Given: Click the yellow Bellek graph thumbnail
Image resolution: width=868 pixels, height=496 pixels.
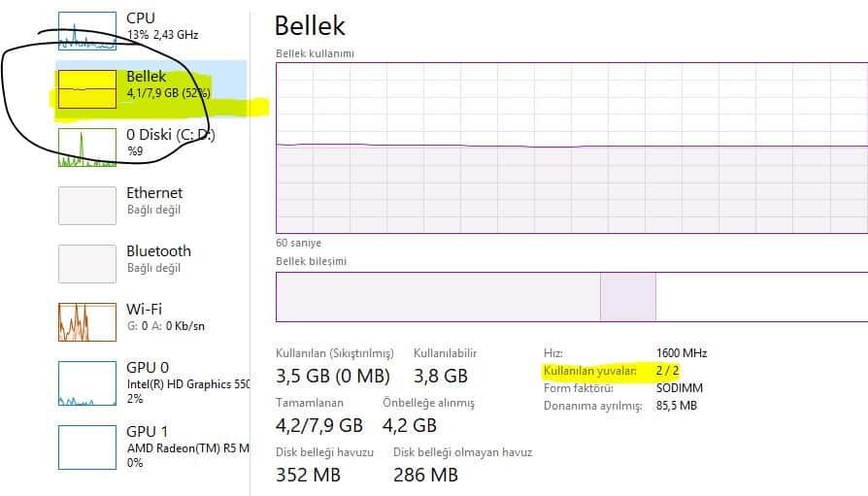Looking at the screenshot, I should pyautogui.click(x=86, y=88).
